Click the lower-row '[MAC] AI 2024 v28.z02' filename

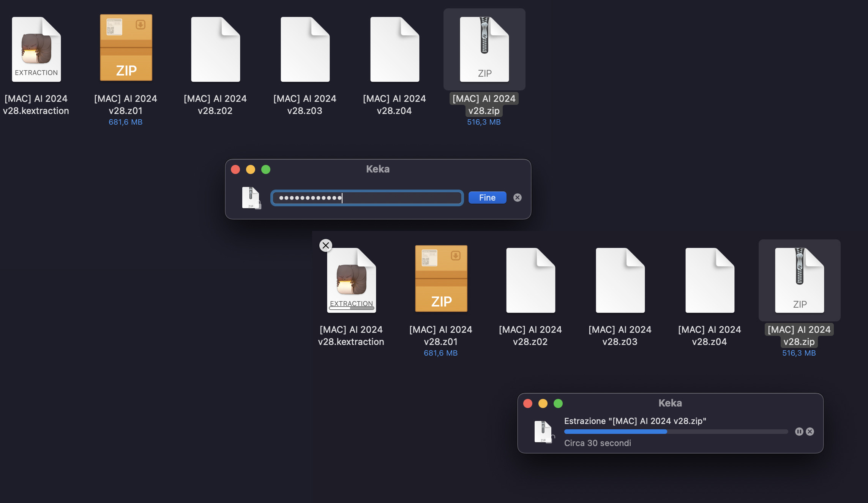click(530, 335)
